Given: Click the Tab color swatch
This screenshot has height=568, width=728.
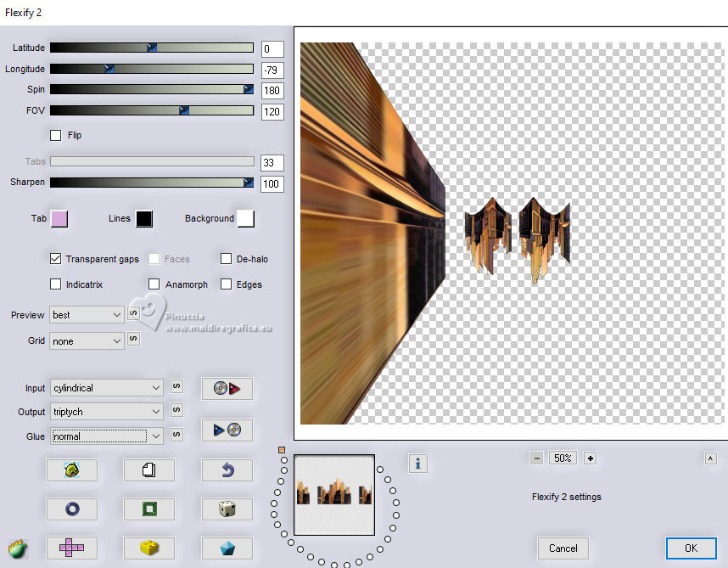Looking at the screenshot, I should click(x=59, y=219).
